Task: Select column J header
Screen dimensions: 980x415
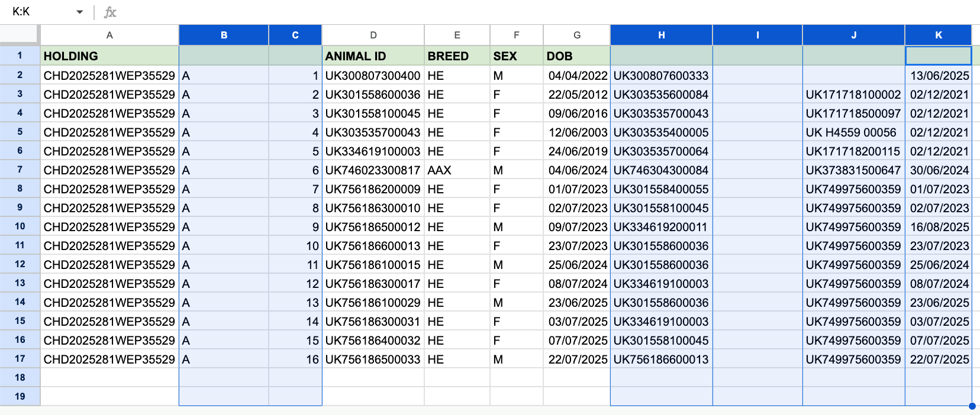Action: (x=854, y=35)
